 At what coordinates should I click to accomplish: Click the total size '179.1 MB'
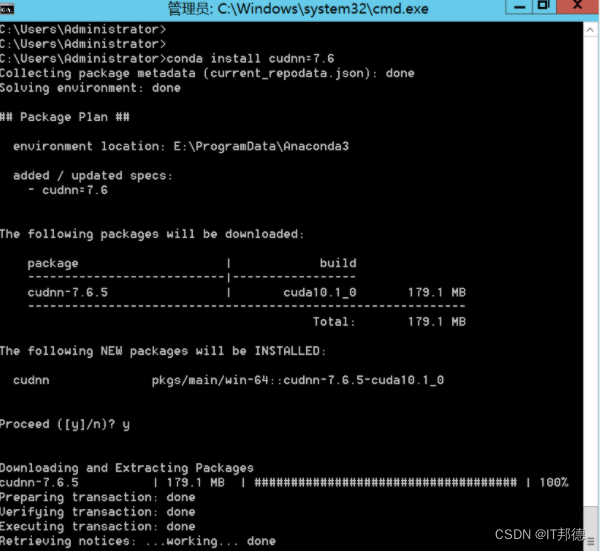click(437, 322)
